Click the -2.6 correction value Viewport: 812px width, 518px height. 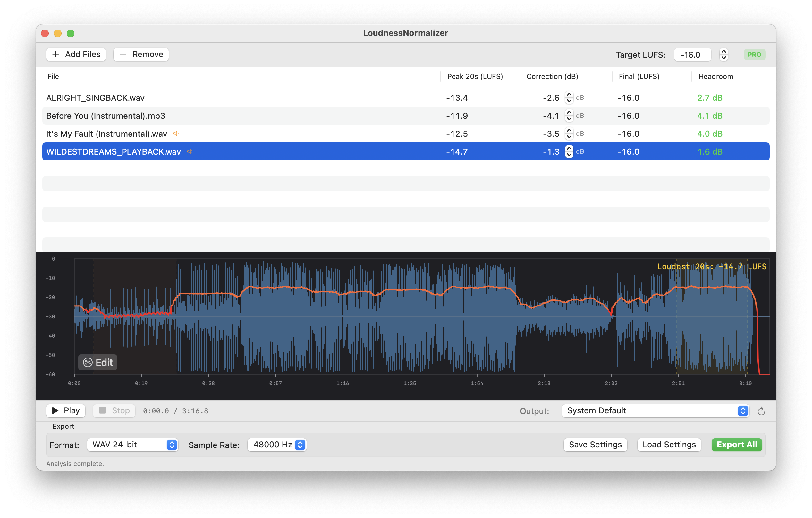point(551,98)
